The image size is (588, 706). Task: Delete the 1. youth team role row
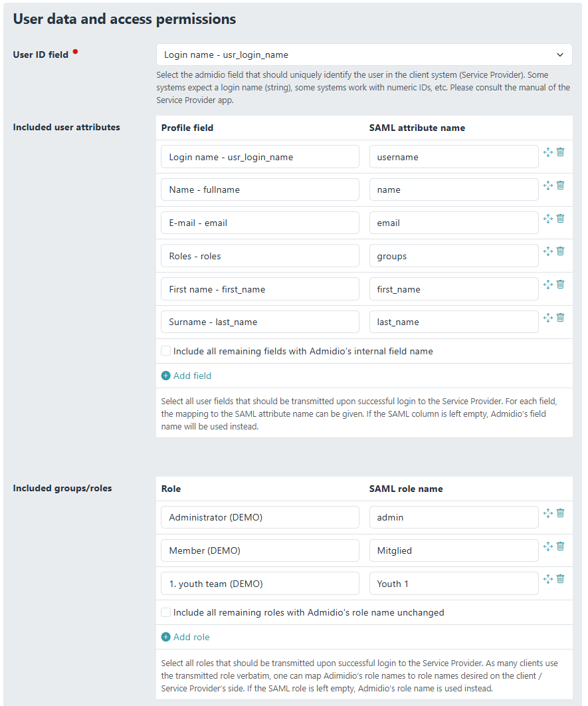(560, 578)
